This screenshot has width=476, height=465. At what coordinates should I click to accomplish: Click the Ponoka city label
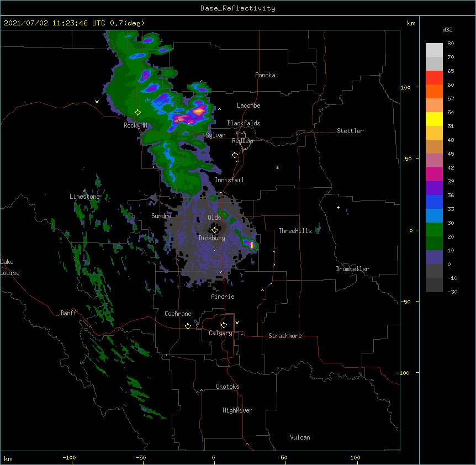pyautogui.click(x=265, y=75)
